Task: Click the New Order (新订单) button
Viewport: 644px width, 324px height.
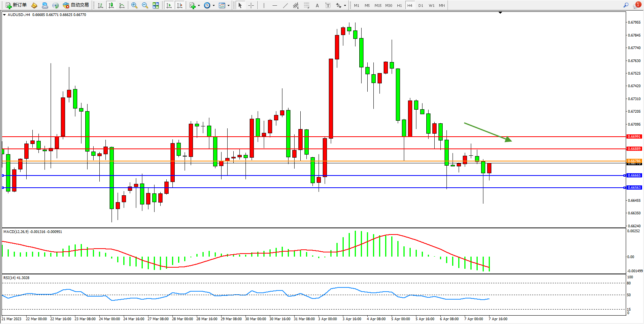Action: click(x=16, y=5)
